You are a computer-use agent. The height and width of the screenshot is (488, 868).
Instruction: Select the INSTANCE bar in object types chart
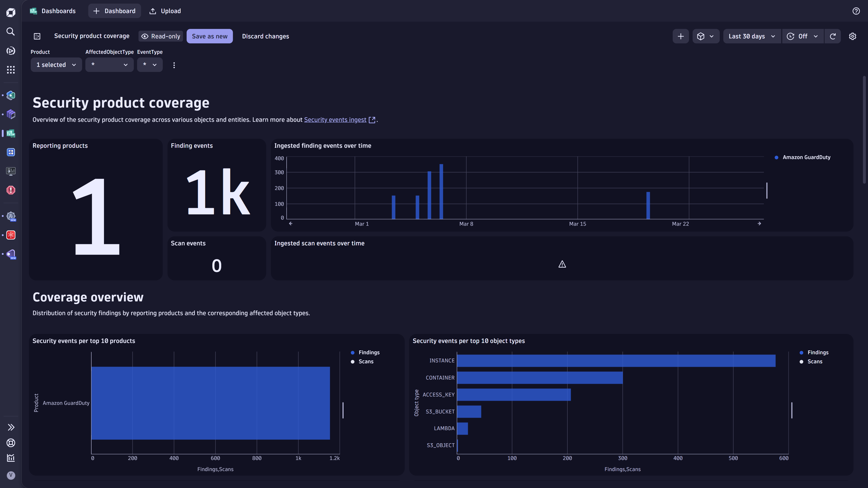pos(616,361)
